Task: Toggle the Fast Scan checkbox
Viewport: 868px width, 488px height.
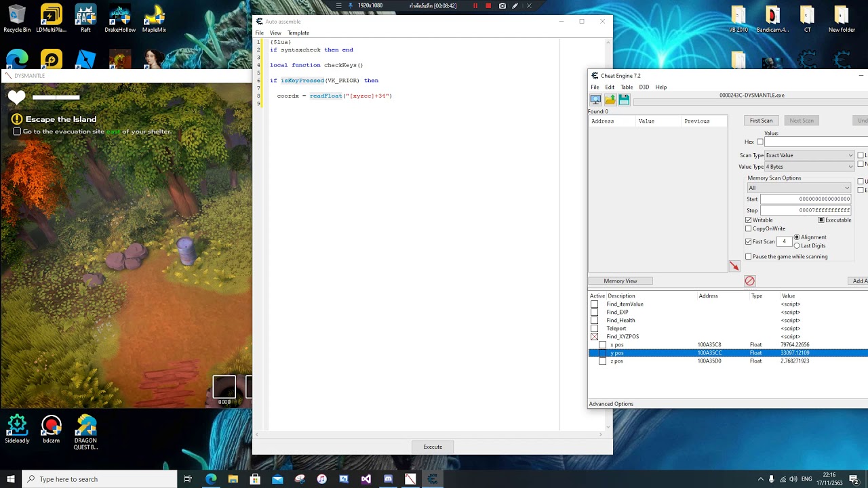Action: [749, 242]
